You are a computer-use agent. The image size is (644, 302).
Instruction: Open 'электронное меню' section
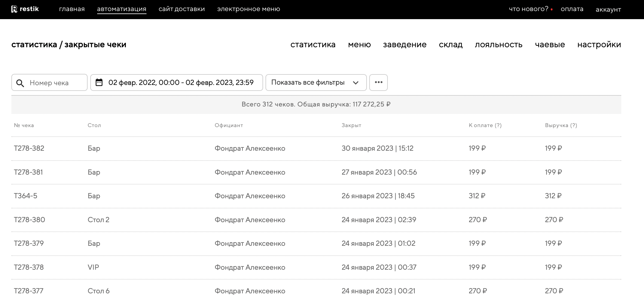tap(248, 9)
